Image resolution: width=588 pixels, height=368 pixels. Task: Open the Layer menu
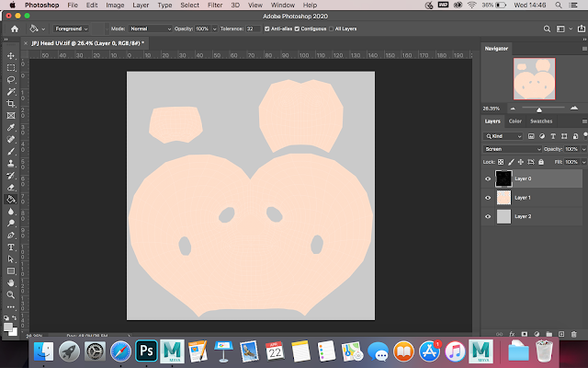point(141,6)
